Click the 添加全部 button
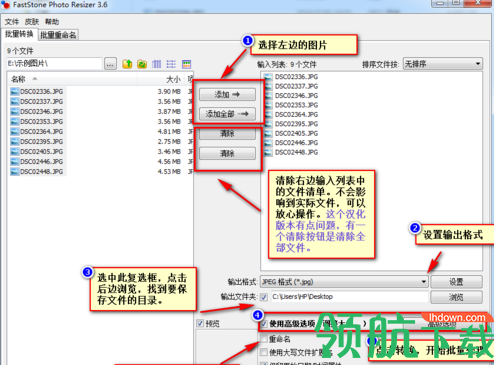Screen dimensions: 494x365 (227, 114)
